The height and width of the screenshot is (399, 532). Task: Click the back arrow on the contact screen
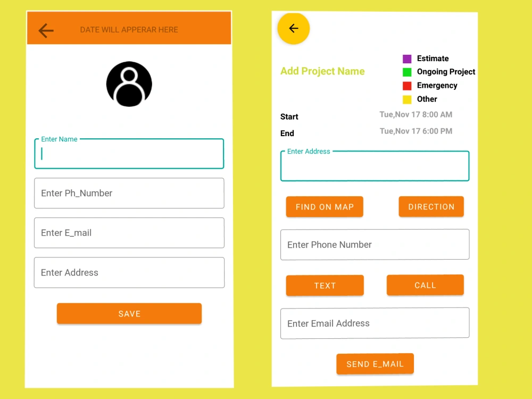pos(46,30)
